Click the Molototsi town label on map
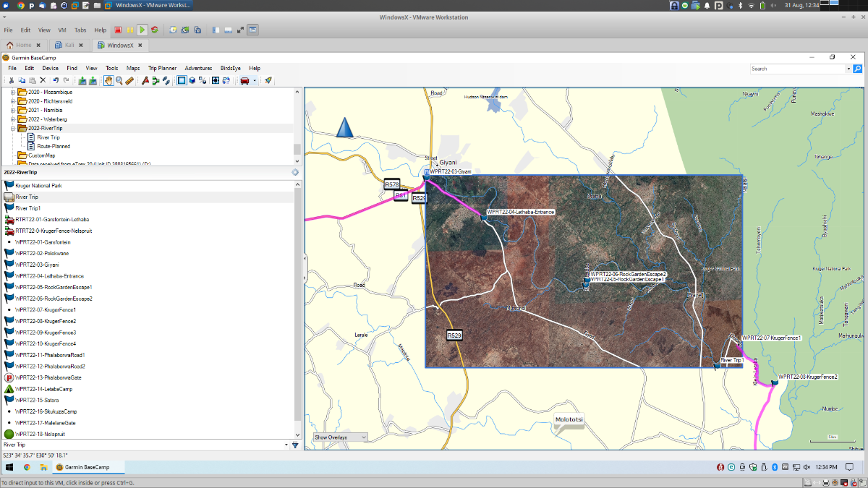This screenshot has height=488, width=868. pos(569,419)
